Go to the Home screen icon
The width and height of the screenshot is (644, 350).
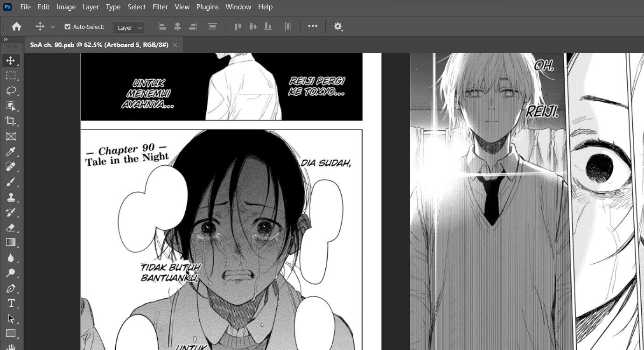pyautogui.click(x=16, y=27)
